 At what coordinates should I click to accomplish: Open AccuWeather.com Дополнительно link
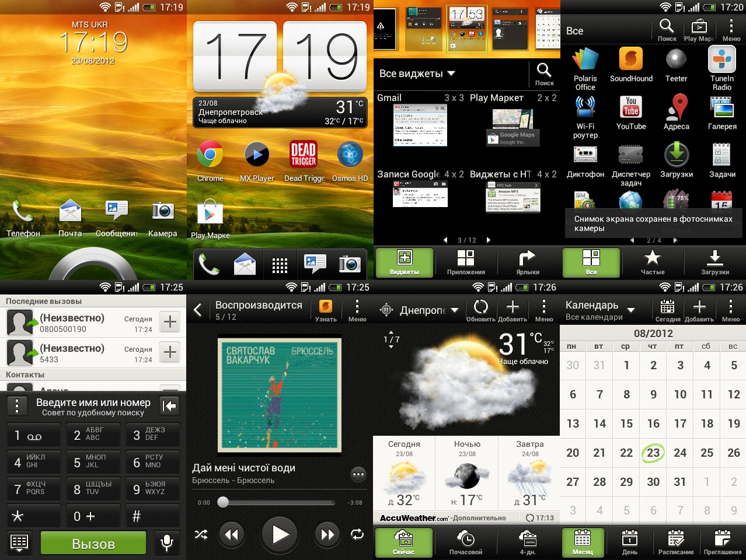tap(443, 517)
